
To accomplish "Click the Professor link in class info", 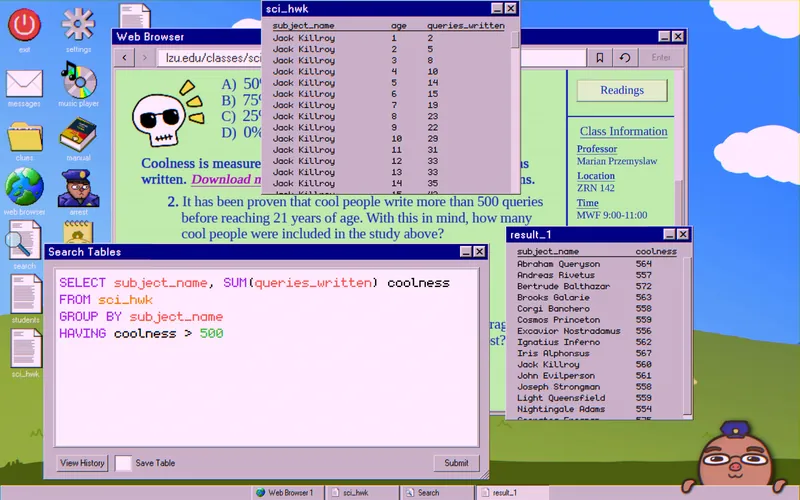I will [596, 148].
